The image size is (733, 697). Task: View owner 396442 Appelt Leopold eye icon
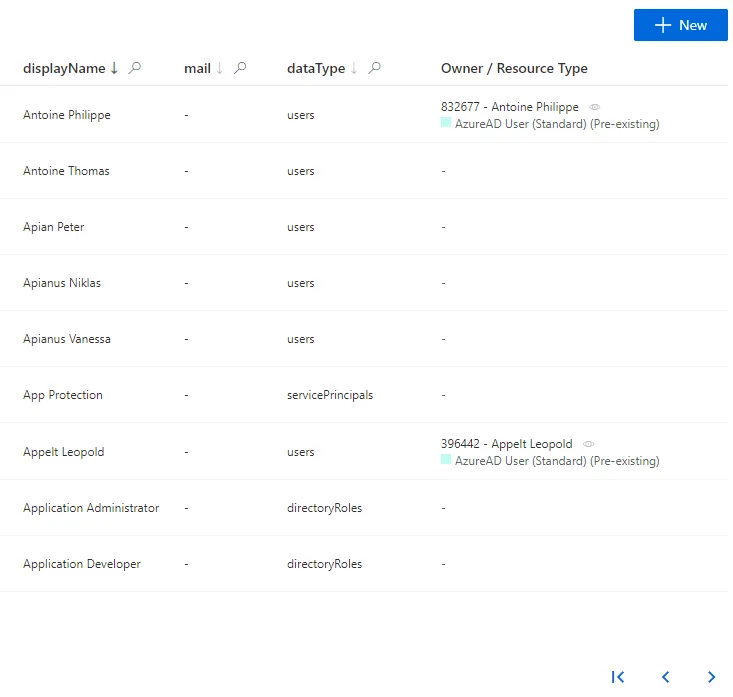coord(588,444)
